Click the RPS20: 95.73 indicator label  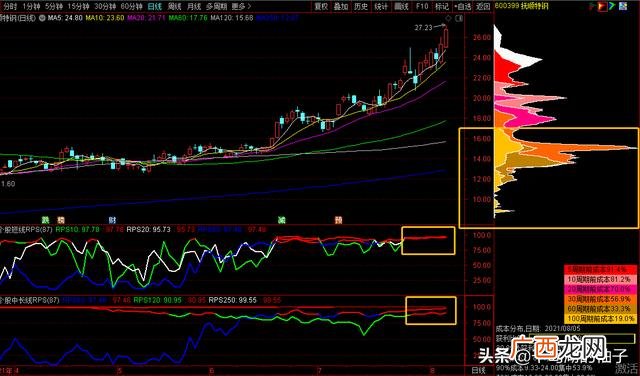pos(149,230)
